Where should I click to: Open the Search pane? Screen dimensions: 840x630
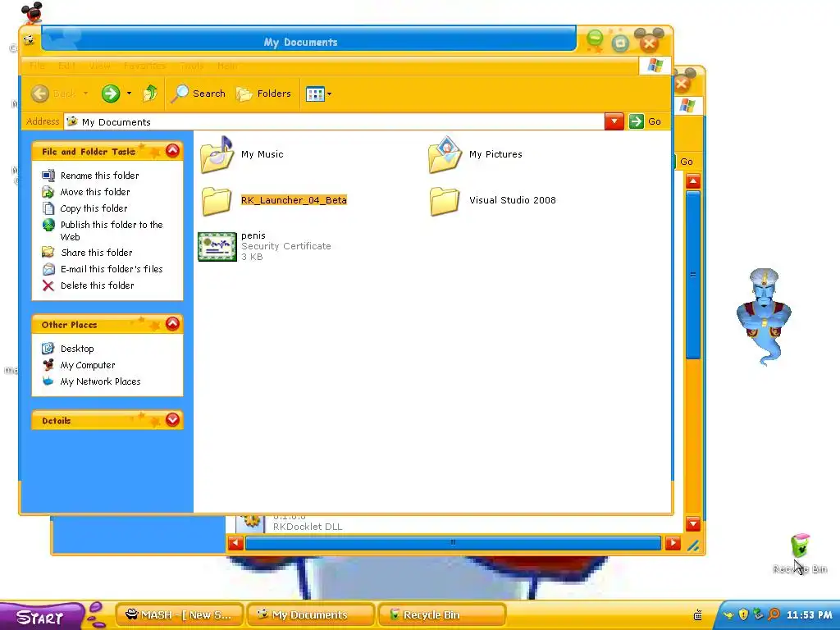(199, 94)
